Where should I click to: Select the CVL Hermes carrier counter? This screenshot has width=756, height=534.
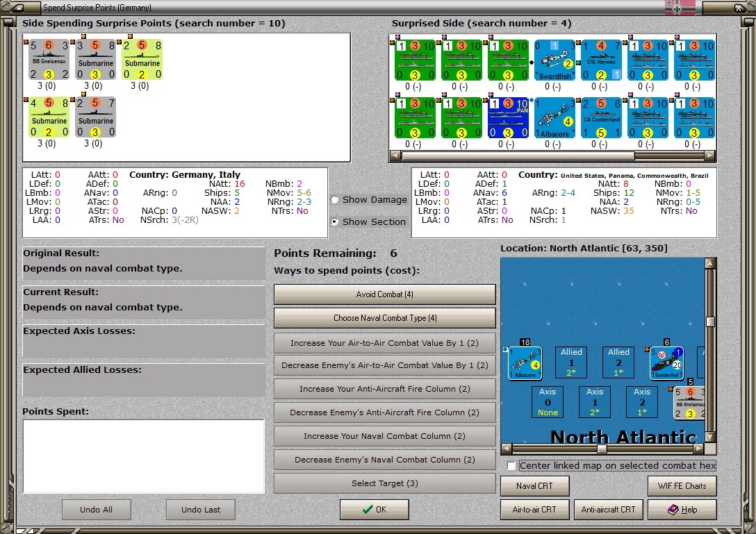(601, 59)
